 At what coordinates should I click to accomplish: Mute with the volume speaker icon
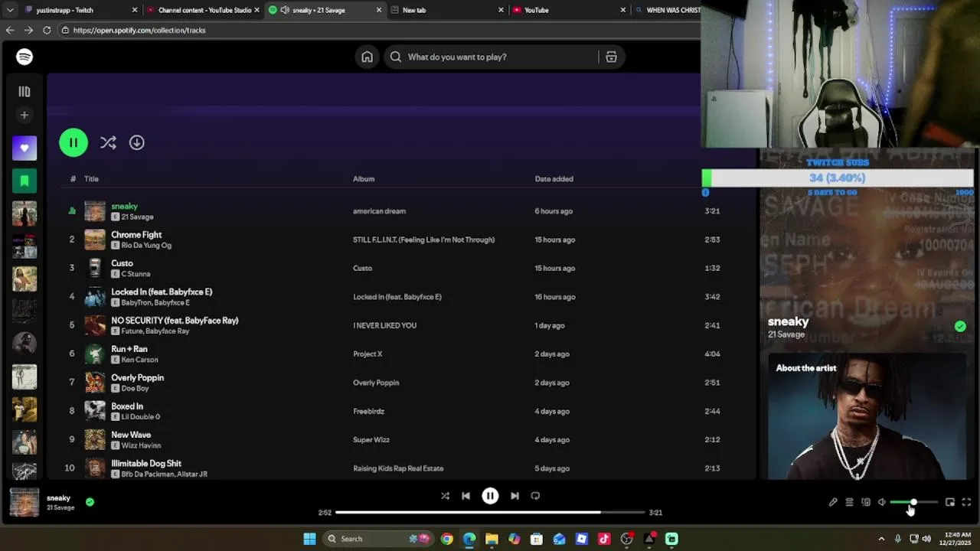[x=882, y=502]
